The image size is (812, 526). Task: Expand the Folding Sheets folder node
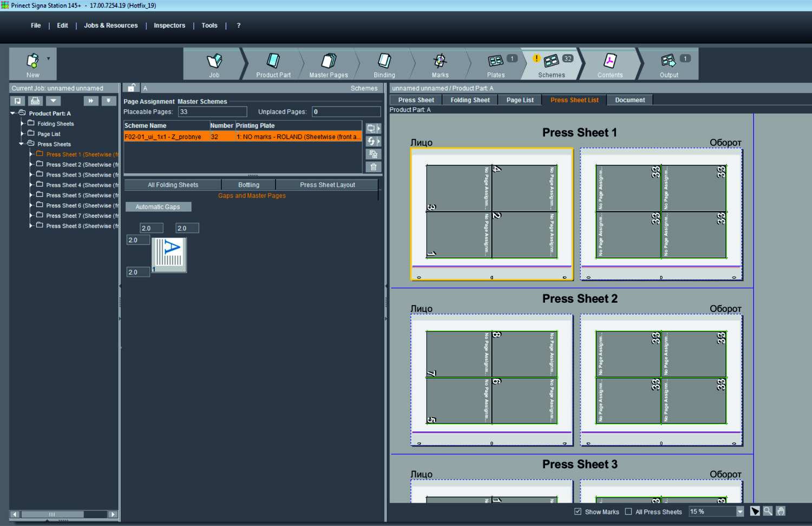(22, 124)
